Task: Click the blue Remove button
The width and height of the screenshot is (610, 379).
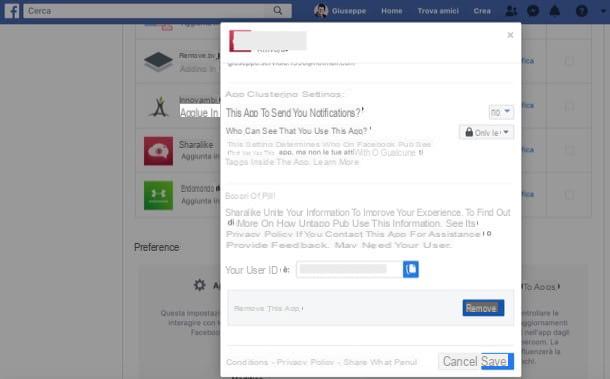Action: click(x=483, y=308)
